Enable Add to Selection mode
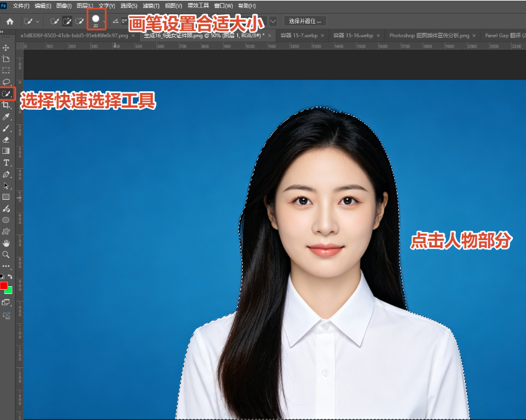 pyautogui.click(x=67, y=22)
